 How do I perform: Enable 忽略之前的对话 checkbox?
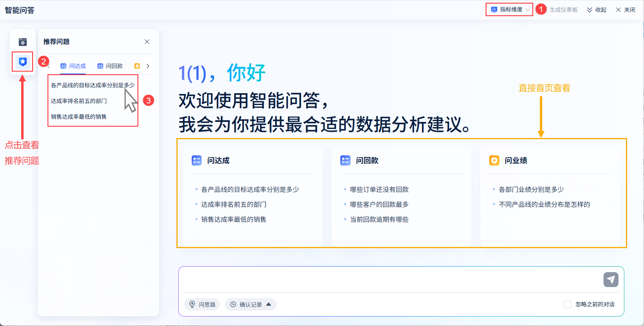(x=568, y=304)
